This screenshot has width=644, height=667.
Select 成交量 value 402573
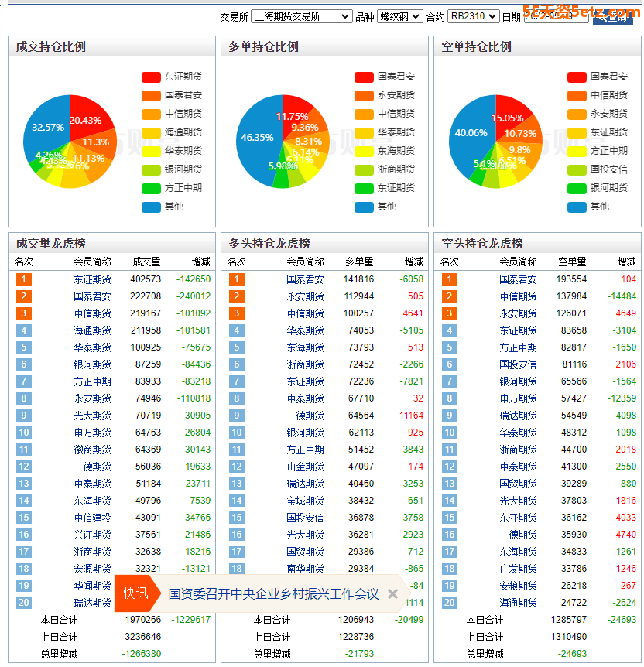(146, 279)
